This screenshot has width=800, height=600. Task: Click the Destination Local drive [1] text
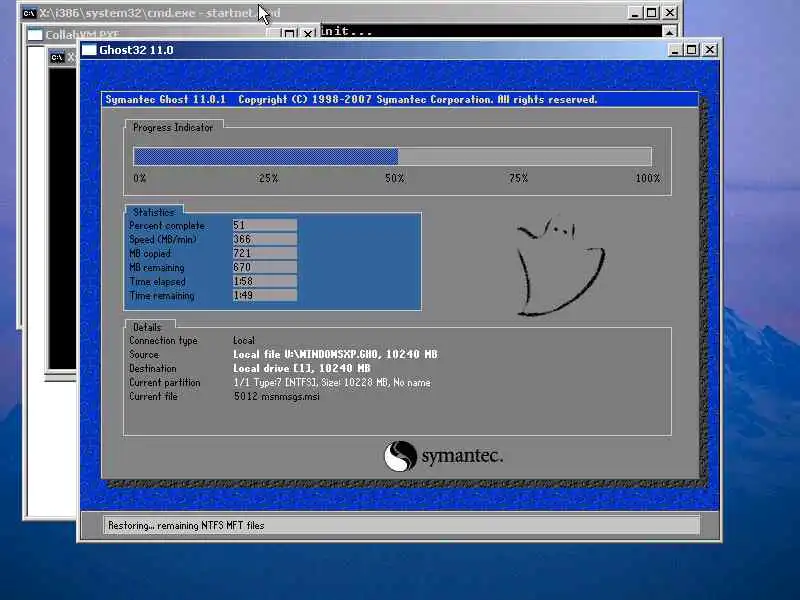click(x=302, y=368)
